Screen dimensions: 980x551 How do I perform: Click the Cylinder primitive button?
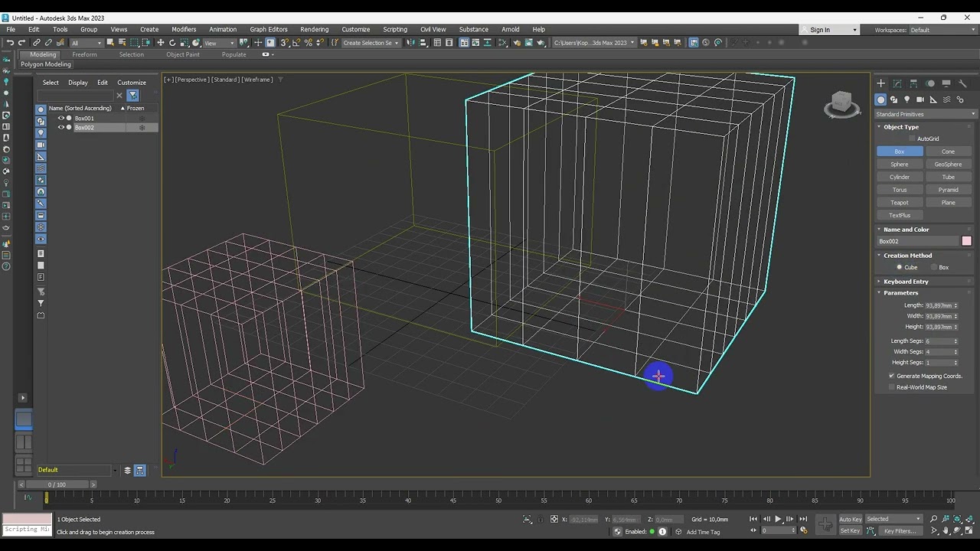900,177
